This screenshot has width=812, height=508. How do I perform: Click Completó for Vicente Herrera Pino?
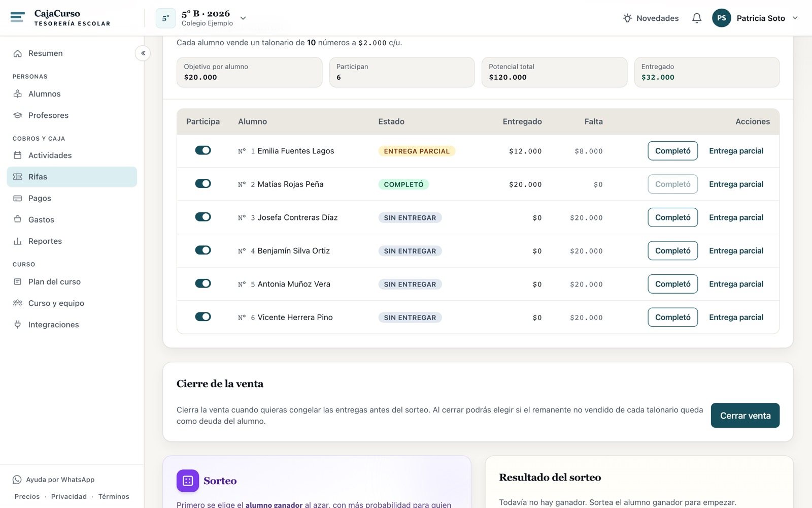tap(672, 317)
